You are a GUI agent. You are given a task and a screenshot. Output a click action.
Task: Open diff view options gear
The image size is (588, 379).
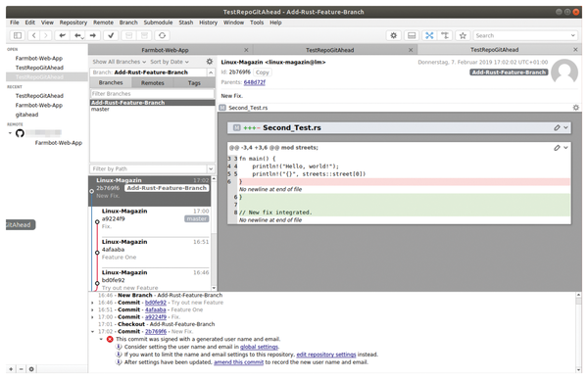(575, 108)
